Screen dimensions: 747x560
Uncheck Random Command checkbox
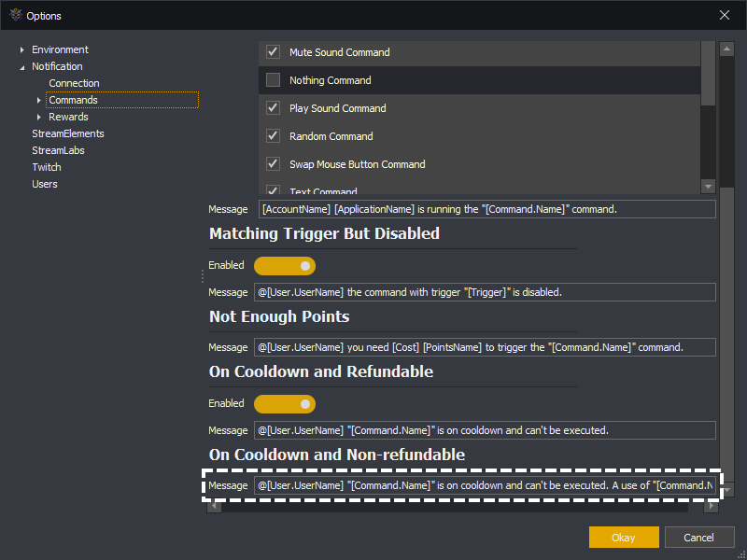[x=273, y=136]
